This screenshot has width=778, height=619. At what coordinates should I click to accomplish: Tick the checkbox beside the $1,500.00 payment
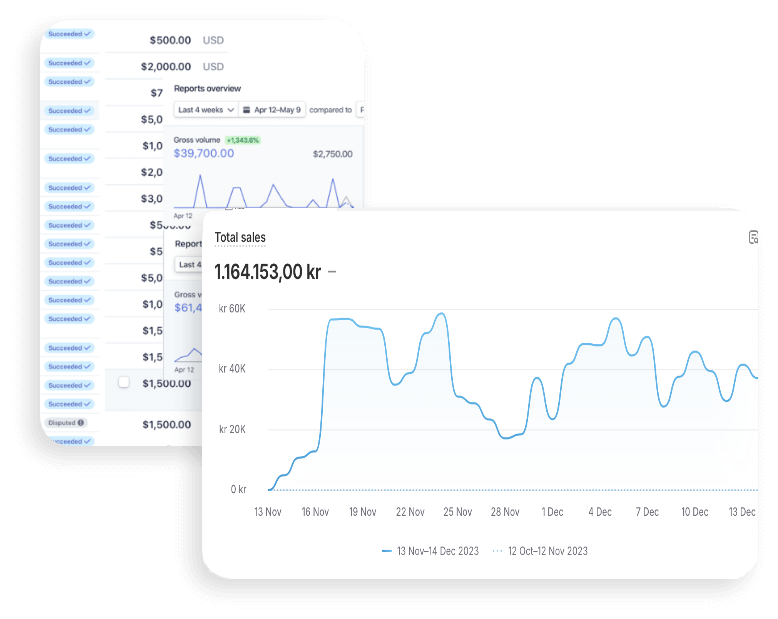pos(124,382)
